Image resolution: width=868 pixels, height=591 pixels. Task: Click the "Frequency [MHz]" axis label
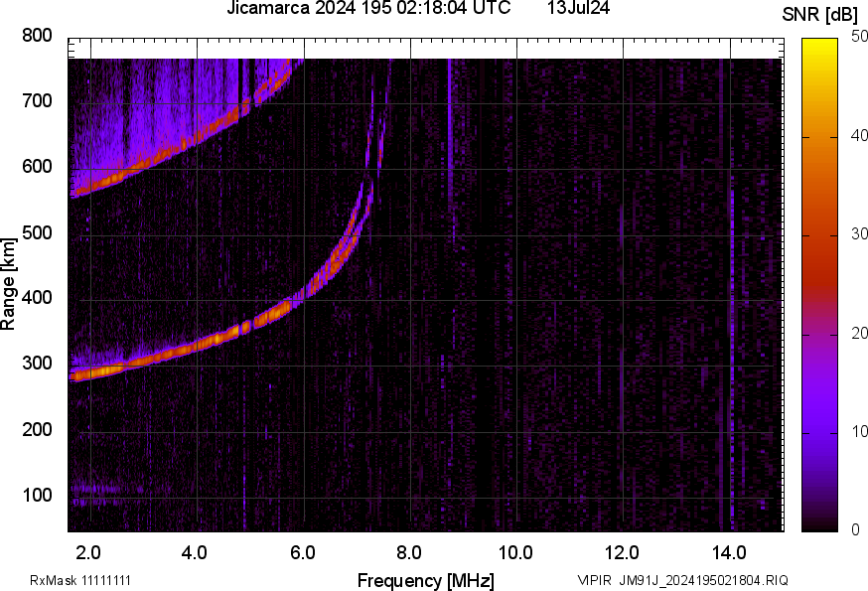426,580
